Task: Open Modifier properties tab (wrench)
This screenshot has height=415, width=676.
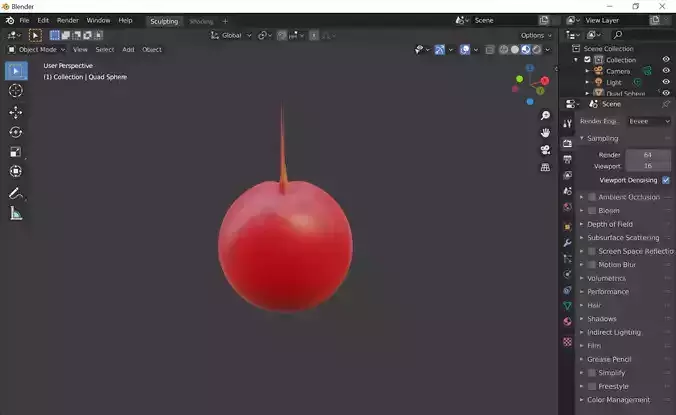Action: click(x=567, y=243)
